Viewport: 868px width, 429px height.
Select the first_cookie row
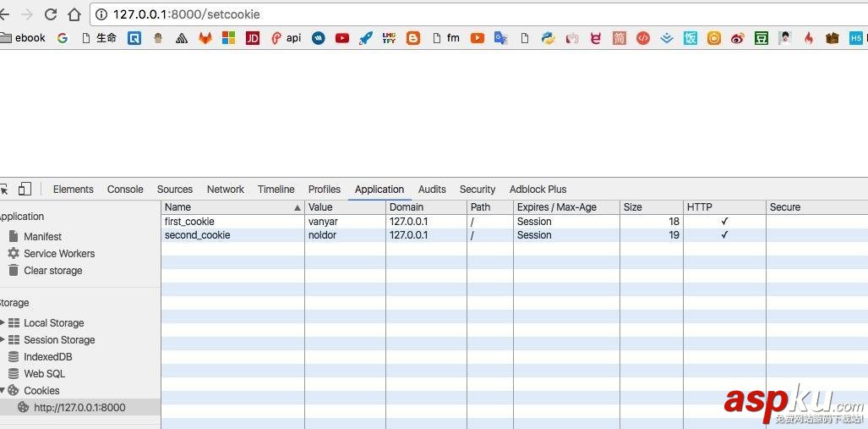[x=515, y=221]
